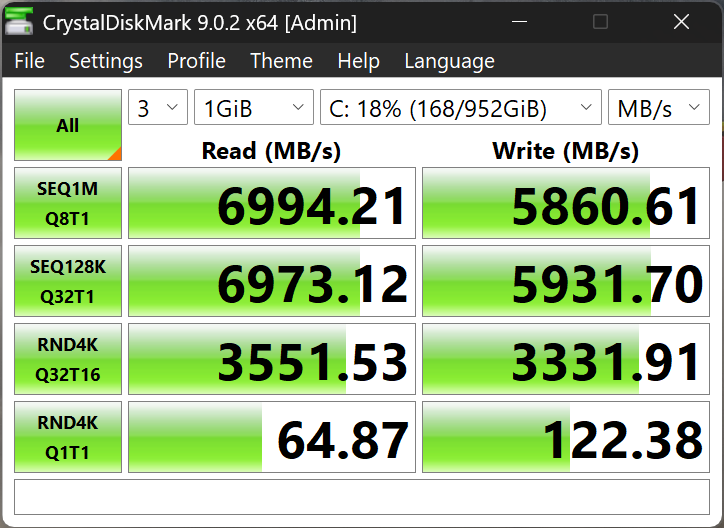Viewport: 724px width, 528px height.
Task: Click the RND4K Q32T16 read value 3551.53
Action: click(x=272, y=359)
